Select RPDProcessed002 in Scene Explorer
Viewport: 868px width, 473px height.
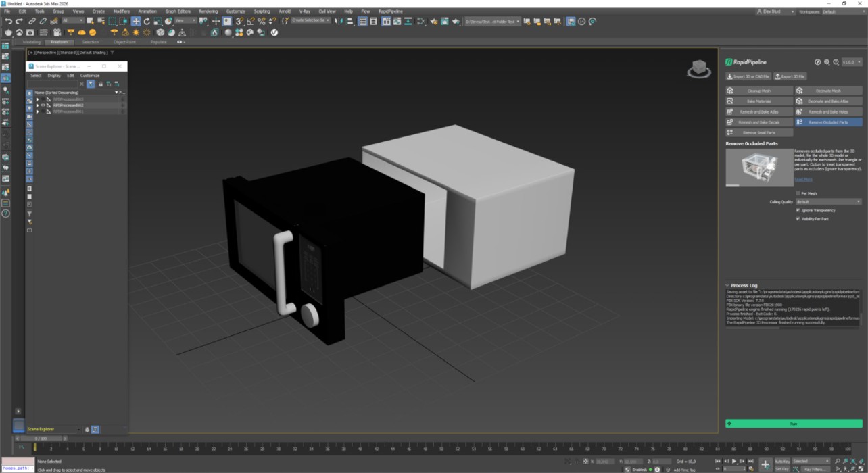click(x=68, y=105)
